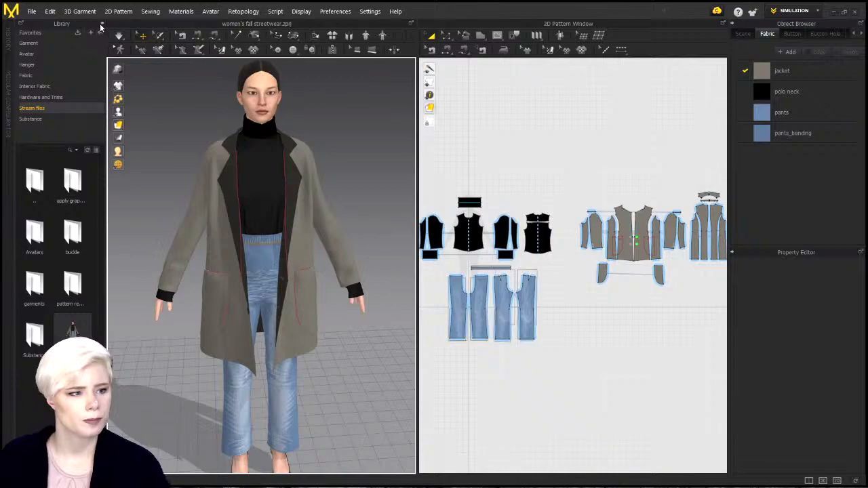Click the Simulate down-arrow tool icon
This screenshot has height=488, width=868.
click(x=119, y=35)
